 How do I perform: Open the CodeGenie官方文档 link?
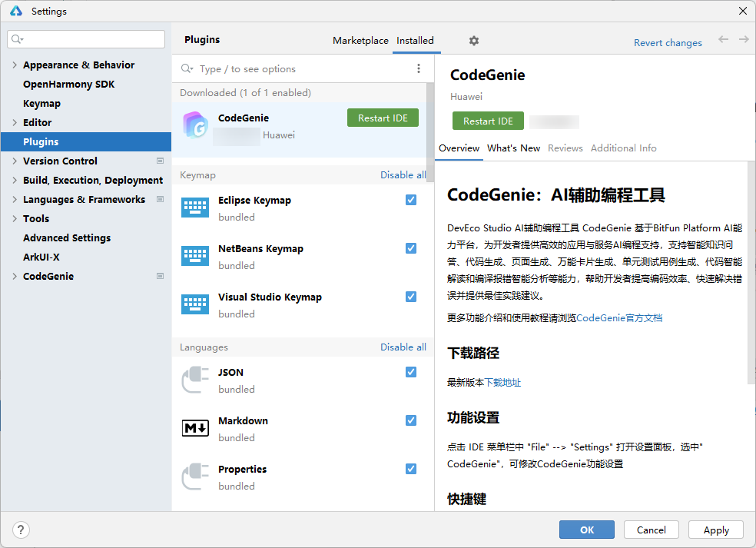click(x=619, y=318)
